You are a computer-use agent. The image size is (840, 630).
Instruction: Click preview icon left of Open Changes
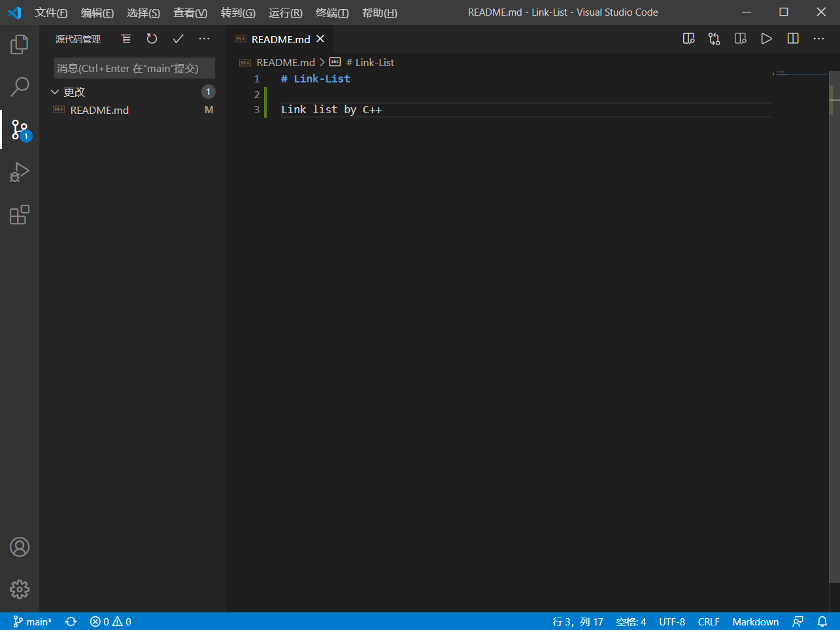688,39
